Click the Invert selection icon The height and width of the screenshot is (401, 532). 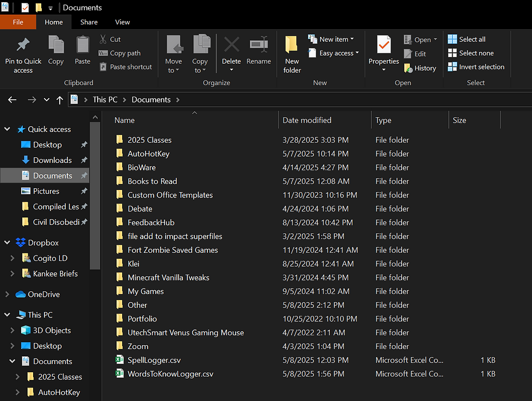pyautogui.click(x=452, y=67)
